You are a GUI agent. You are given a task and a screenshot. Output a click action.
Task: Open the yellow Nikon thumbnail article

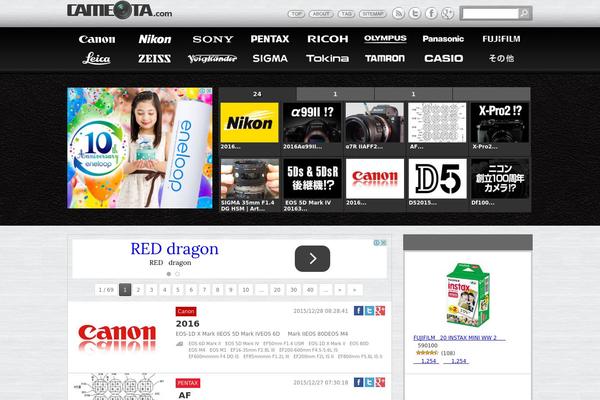point(249,122)
